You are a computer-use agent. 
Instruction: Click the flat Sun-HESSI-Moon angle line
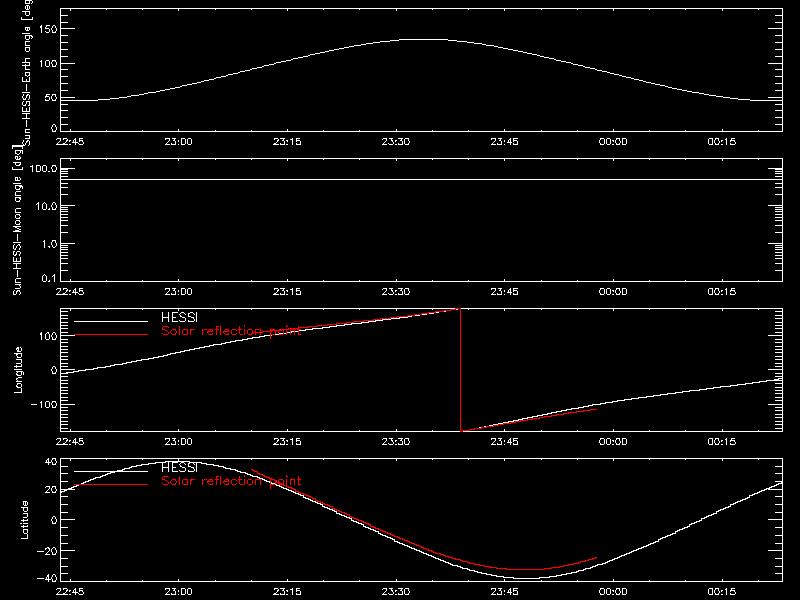pyautogui.click(x=421, y=180)
